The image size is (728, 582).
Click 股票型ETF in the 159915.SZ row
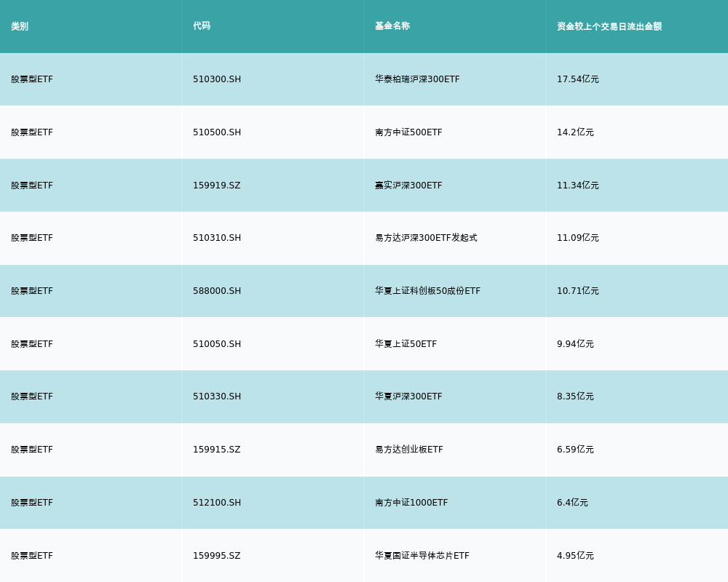coord(32,450)
